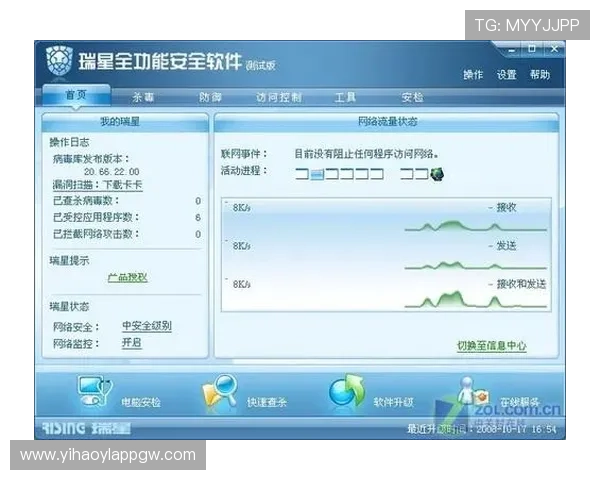This screenshot has width=600, height=480.
Task: Click the 电脑安检 label
Action: coord(140,402)
